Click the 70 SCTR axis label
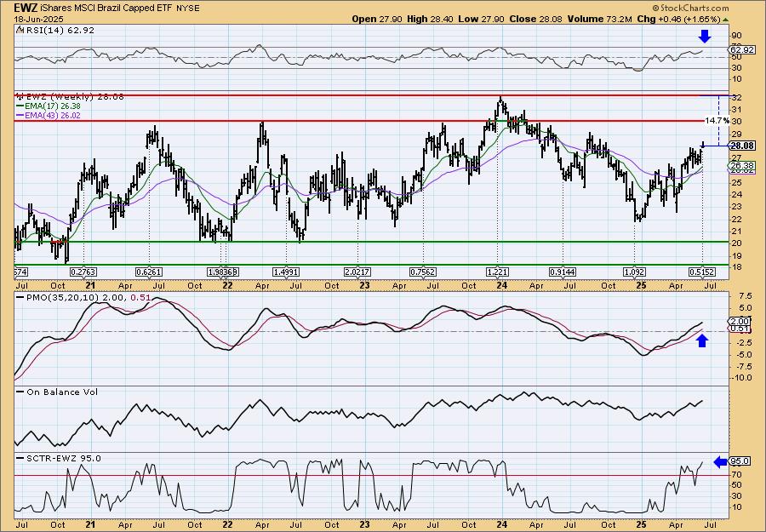The width and height of the screenshot is (766, 532). tap(735, 475)
